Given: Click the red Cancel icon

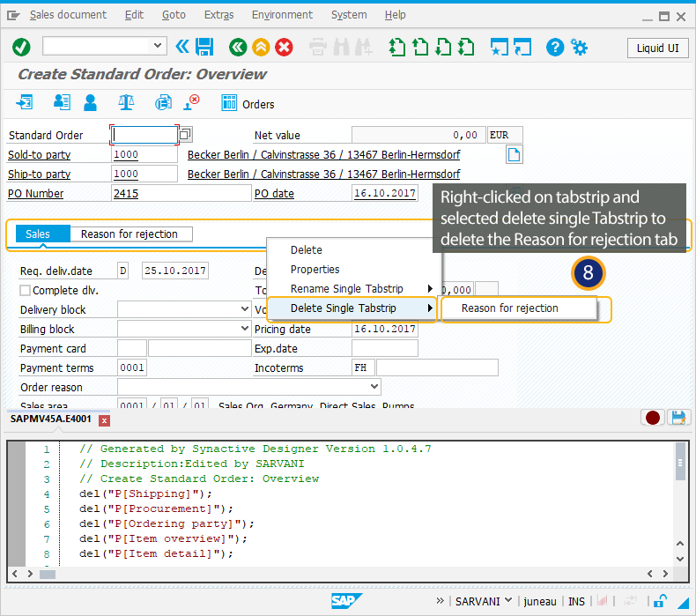Looking at the screenshot, I should point(284,47).
